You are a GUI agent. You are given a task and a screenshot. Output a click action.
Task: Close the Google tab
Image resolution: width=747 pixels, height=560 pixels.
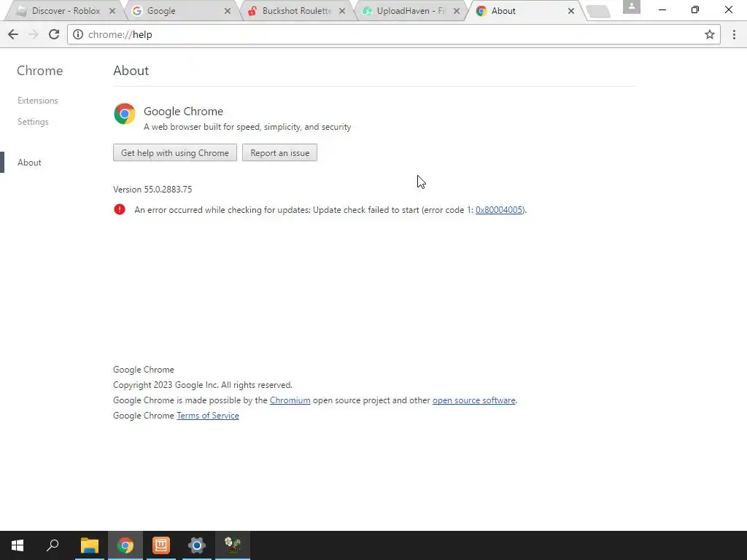[x=228, y=11]
